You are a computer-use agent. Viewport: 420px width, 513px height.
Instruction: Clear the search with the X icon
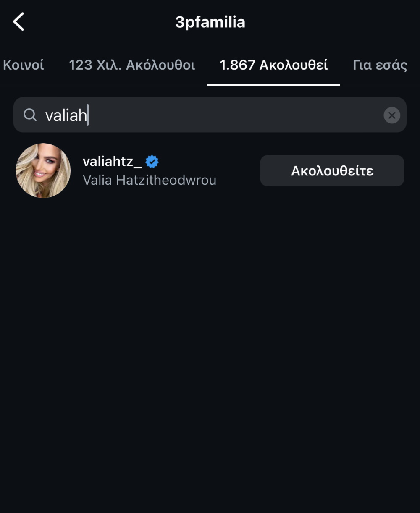pyautogui.click(x=391, y=115)
